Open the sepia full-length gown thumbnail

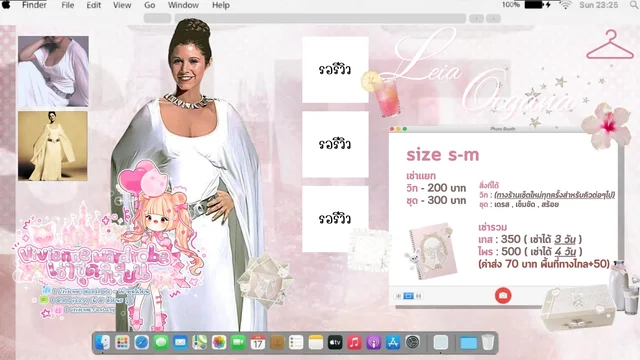pyautogui.click(x=53, y=146)
